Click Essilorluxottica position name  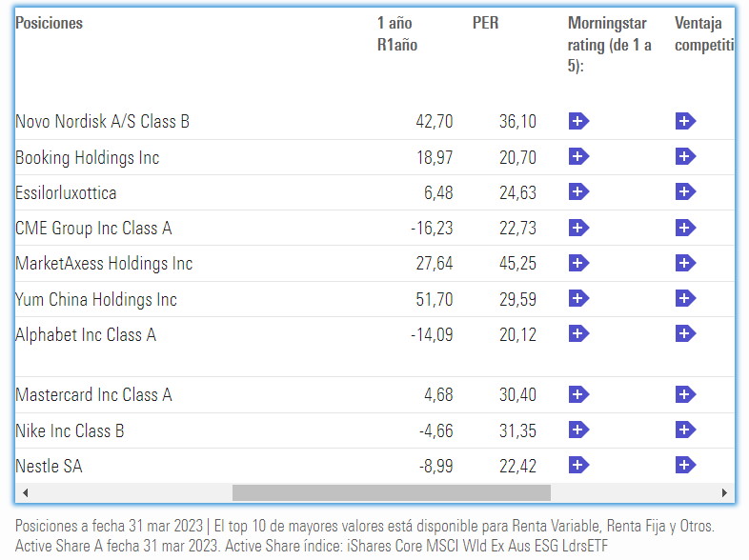coord(66,193)
